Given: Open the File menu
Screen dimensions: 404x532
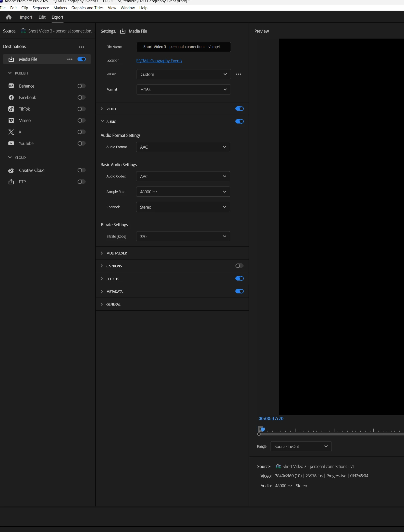Looking at the screenshot, I should (x=3, y=8).
